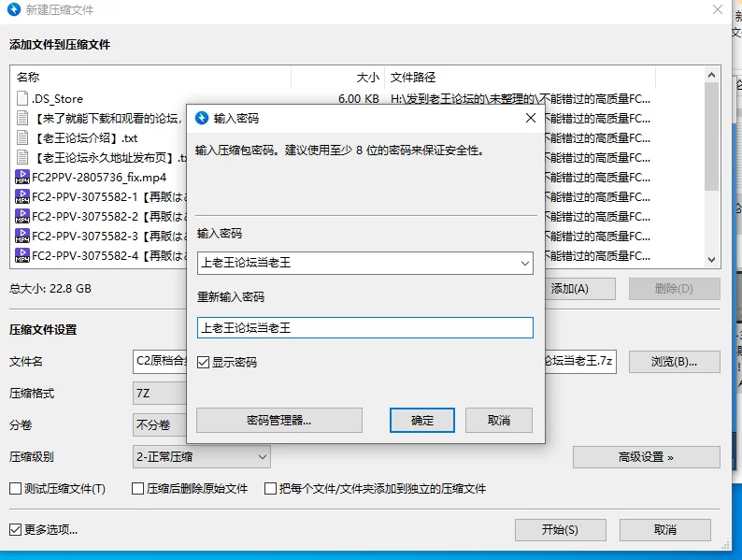The height and width of the screenshot is (560, 742).
Task: Click the 文件名 input field
Action: 160,362
